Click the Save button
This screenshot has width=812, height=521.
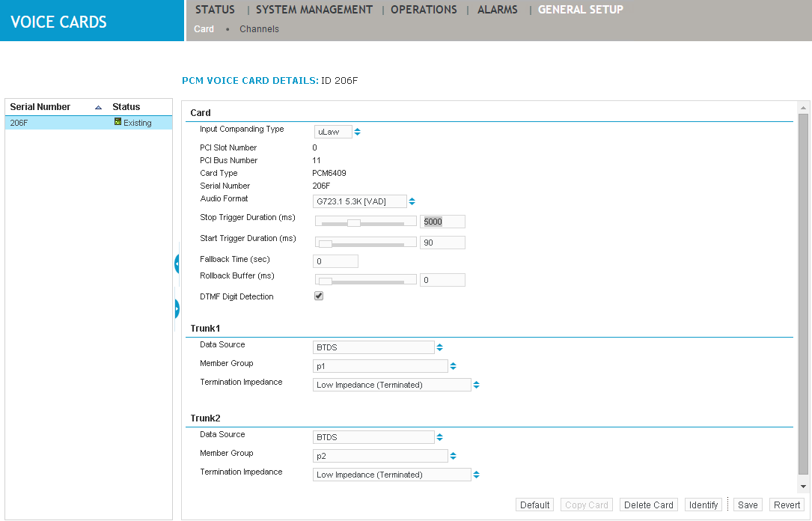[x=748, y=505]
